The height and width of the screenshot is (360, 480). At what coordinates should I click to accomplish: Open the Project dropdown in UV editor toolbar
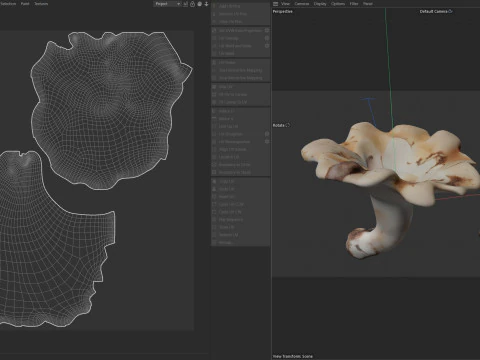click(x=167, y=4)
